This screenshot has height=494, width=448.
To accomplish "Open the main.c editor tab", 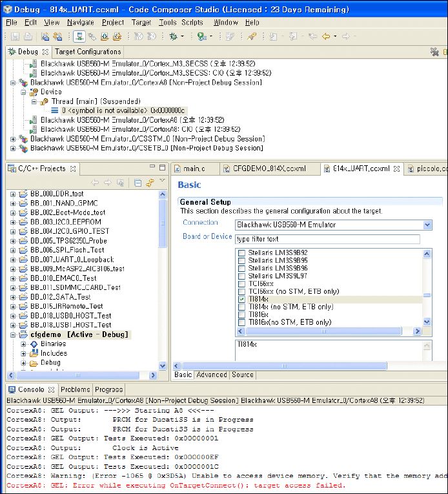I will click(194, 169).
